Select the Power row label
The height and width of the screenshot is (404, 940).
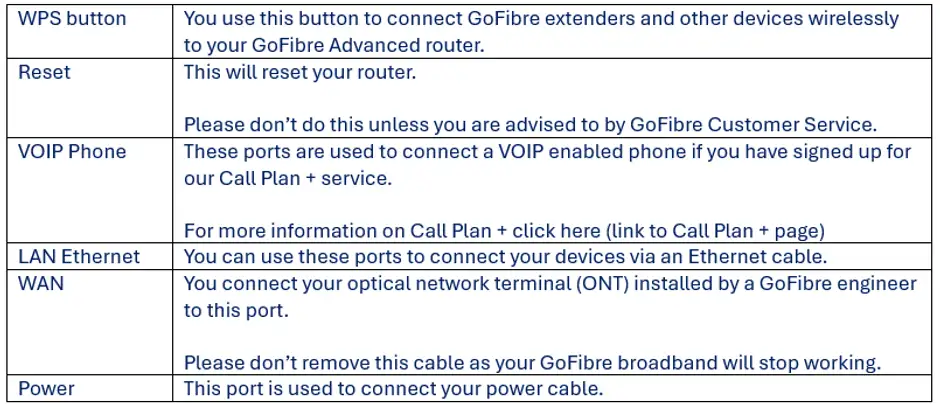coord(47,389)
